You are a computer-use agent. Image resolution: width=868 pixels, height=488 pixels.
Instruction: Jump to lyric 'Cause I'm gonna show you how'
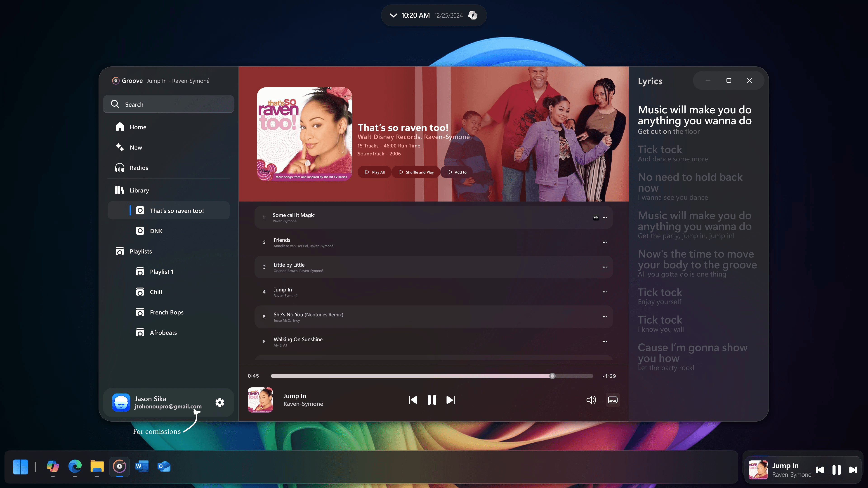click(692, 357)
